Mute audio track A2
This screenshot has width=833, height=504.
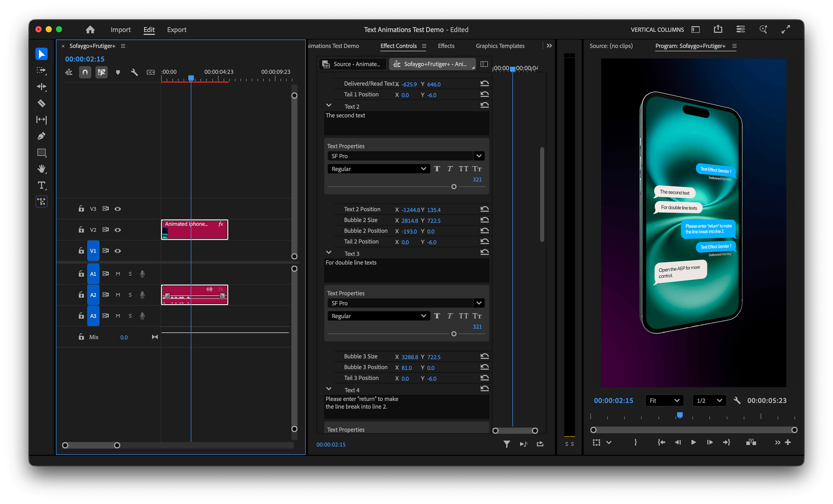coord(118,295)
